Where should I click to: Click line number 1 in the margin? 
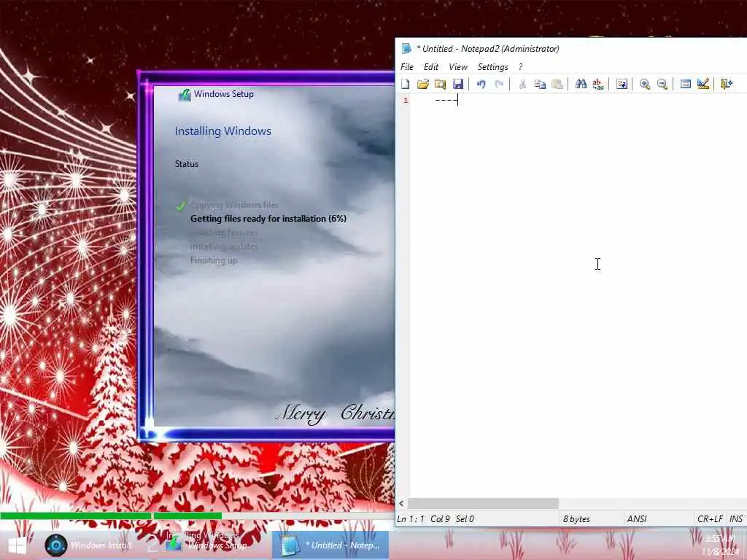[406, 101]
